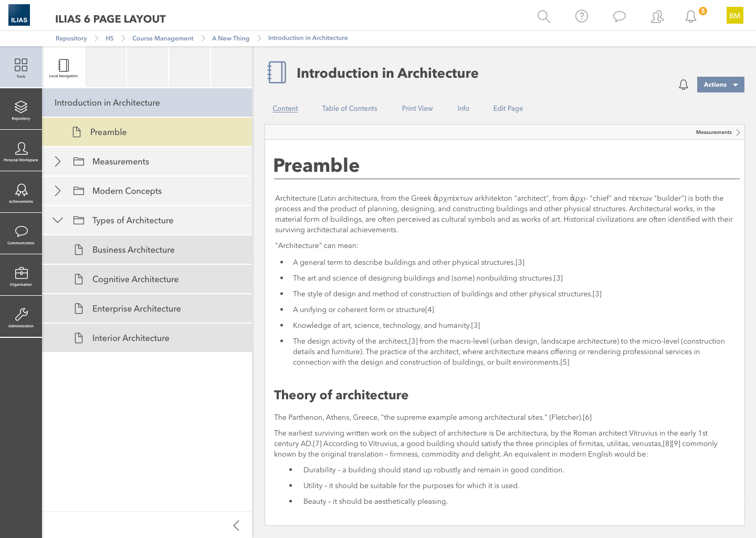Image resolution: width=756 pixels, height=538 pixels.
Task: Select Cognitive Architecture page in tree
Action: 135,280
